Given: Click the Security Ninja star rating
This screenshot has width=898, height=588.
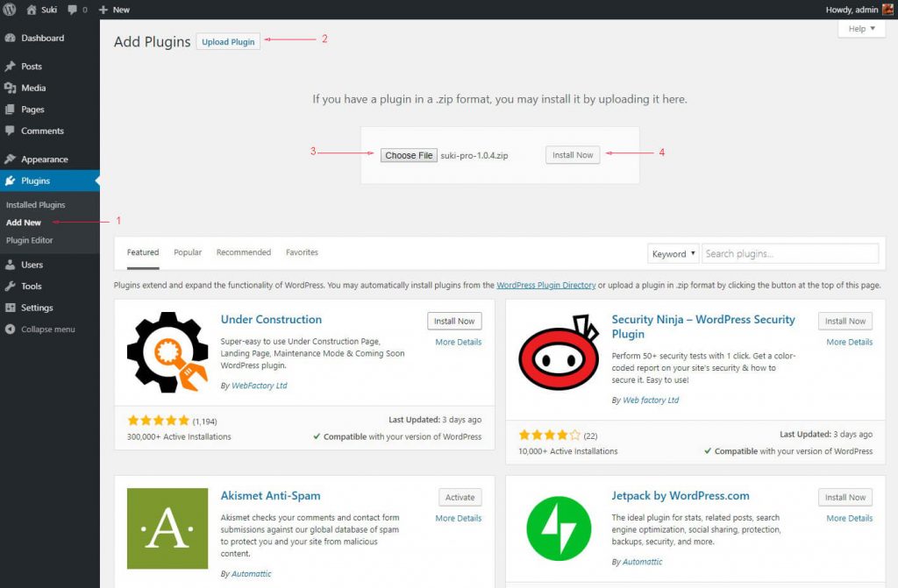Looking at the screenshot, I should coord(550,436).
